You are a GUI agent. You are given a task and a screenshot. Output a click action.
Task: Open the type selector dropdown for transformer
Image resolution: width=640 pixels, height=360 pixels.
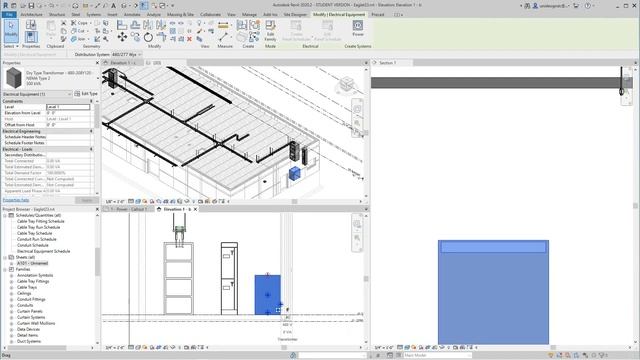[x=98, y=78]
